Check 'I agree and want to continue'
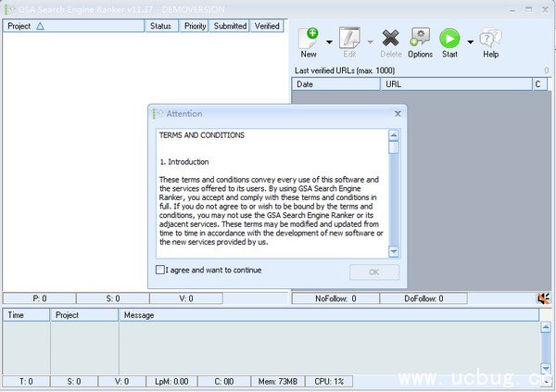556x392 pixels. [x=161, y=271]
